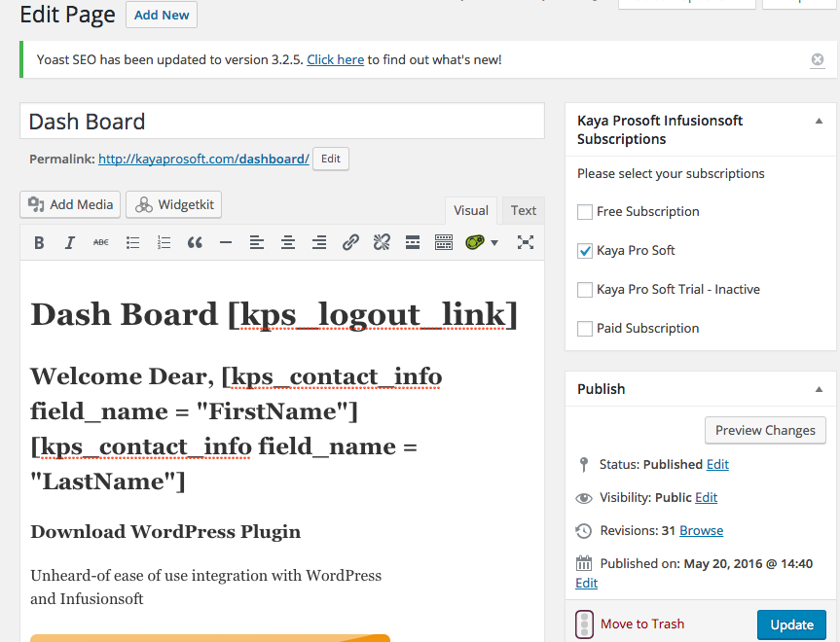
Task: Apply italic formatting
Action: (x=70, y=243)
